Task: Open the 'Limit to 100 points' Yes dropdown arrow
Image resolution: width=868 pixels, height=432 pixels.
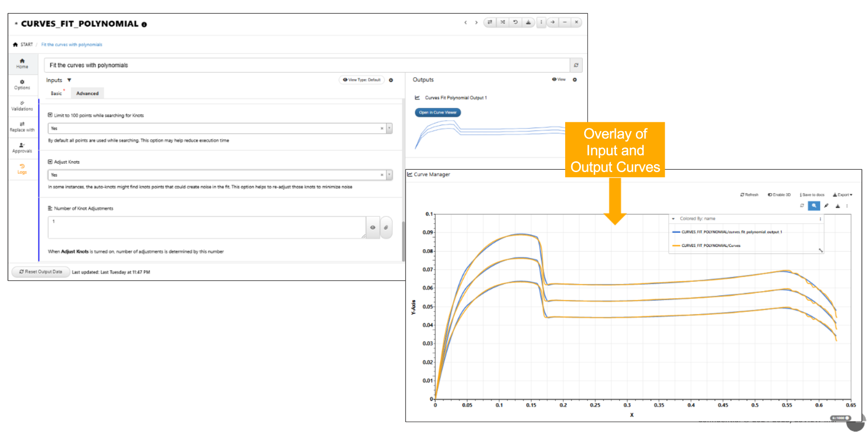Action: click(389, 128)
